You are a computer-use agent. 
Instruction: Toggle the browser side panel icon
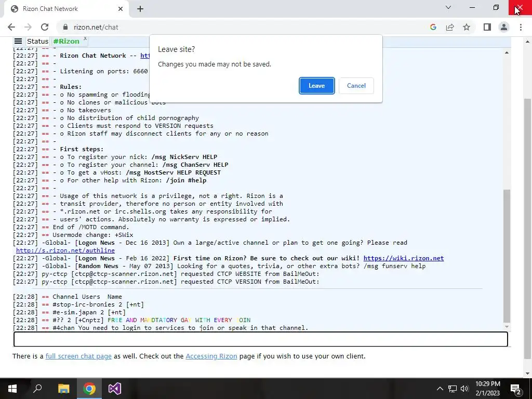487,27
